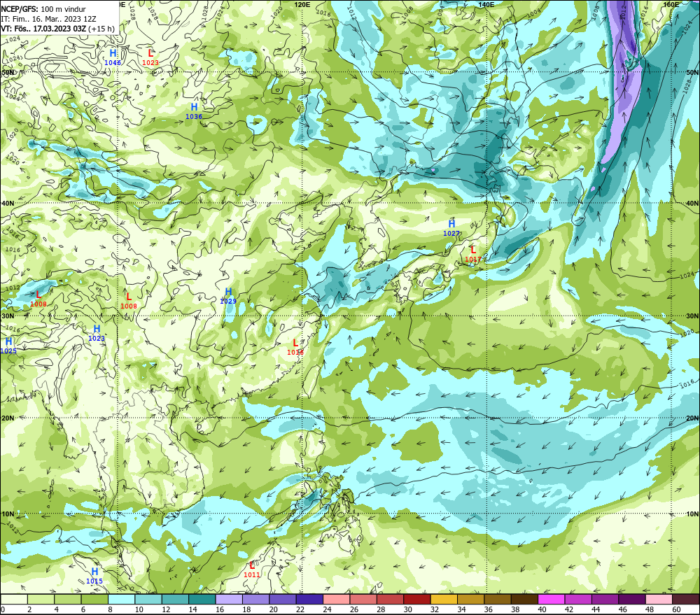This screenshot has width=700, height=615.
Task: Click the pale yellow 0–2 legend swatch
Action: tap(14, 599)
